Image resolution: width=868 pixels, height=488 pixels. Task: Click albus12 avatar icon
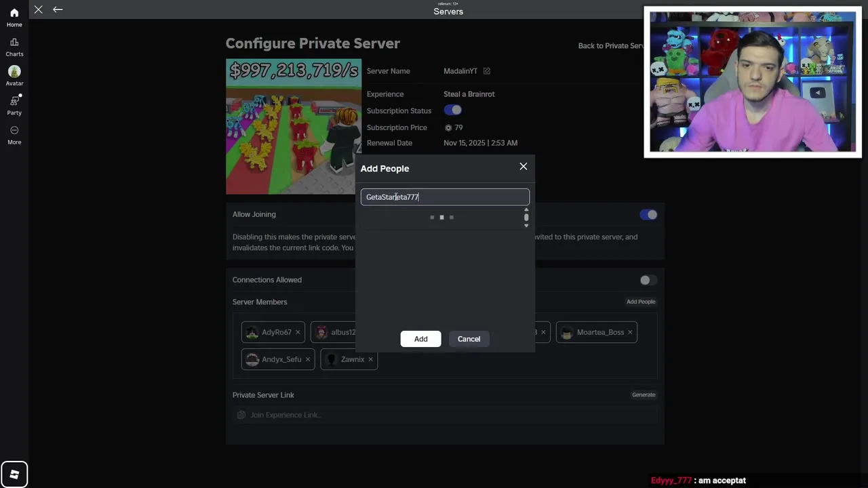(x=321, y=332)
